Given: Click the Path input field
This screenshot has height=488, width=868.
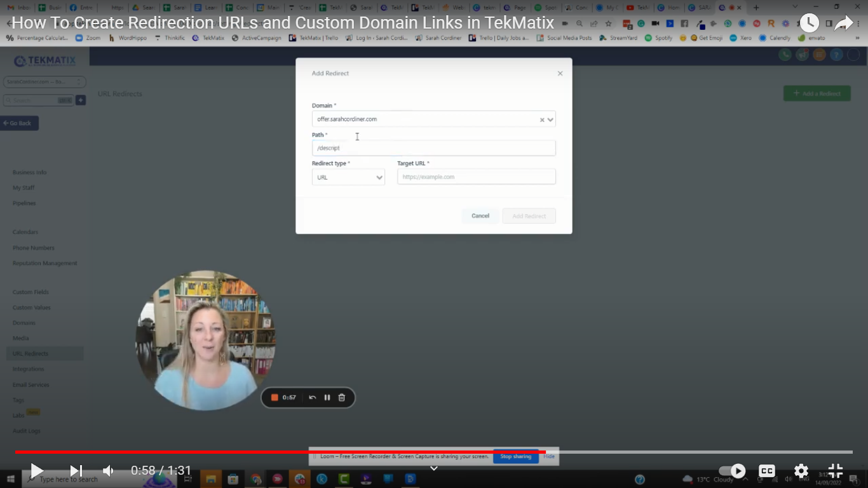Looking at the screenshot, I should (x=433, y=148).
